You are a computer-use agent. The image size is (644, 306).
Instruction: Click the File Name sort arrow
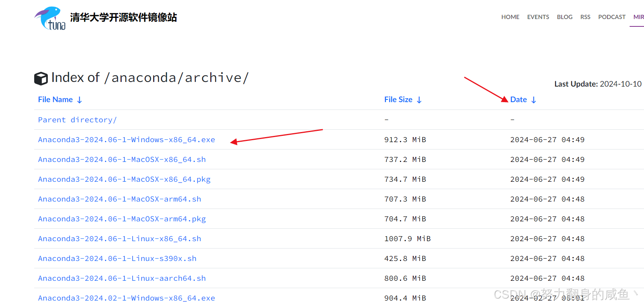coord(79,100)
